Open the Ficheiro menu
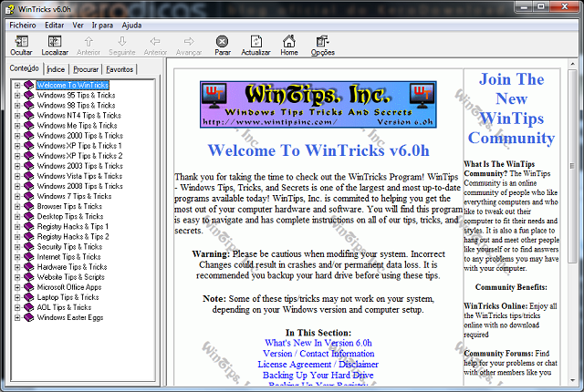Viewport: 584px width, 392px height. [23, 26]
